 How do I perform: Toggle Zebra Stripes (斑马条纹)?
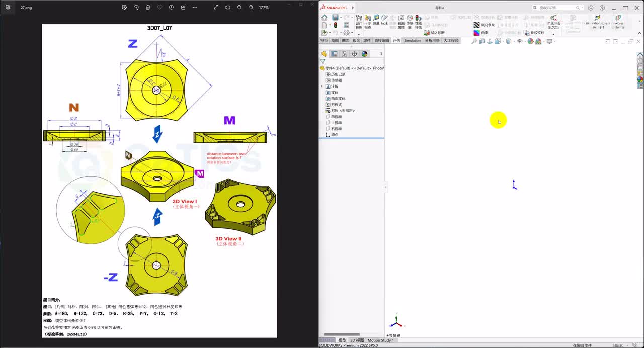tap(484, 25)
